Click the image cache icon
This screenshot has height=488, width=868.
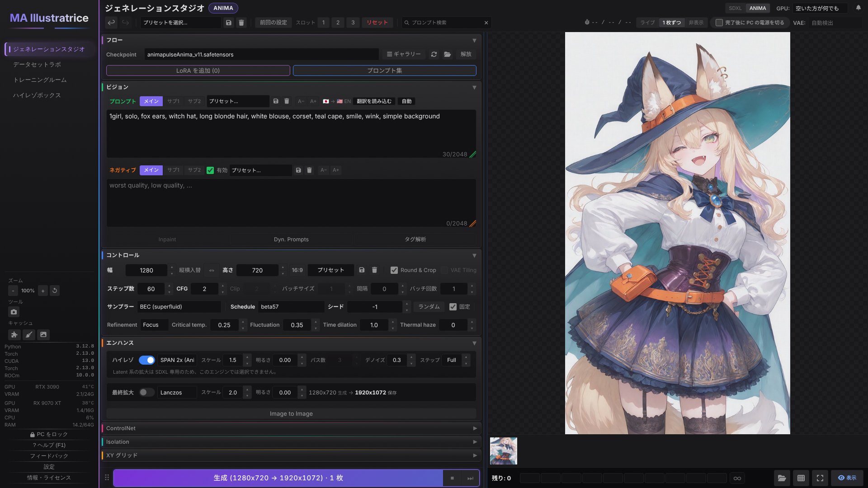pyautogui.click(x=43, y=335)
